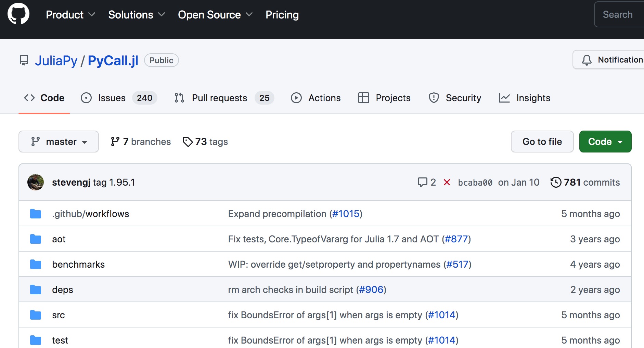This screenshot has height=348, width=644.
Task: Open the master branch selector dropdown
Action: point(59,142)
